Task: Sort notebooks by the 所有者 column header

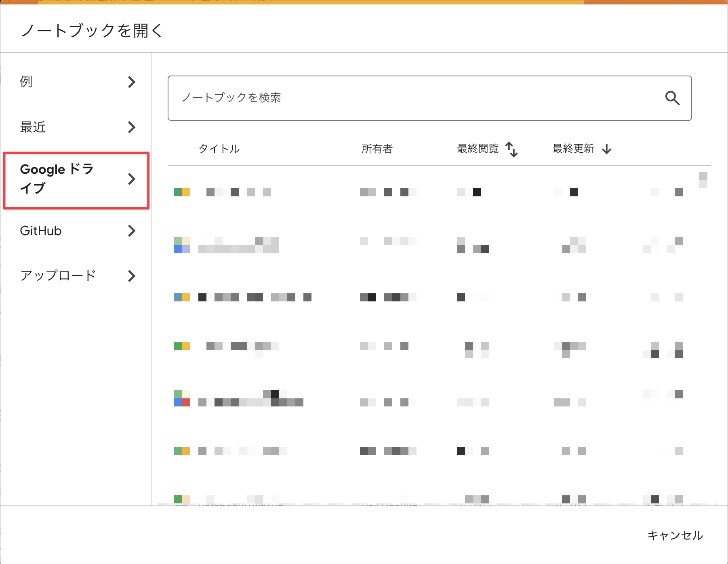Action: [x=377, y=149]
